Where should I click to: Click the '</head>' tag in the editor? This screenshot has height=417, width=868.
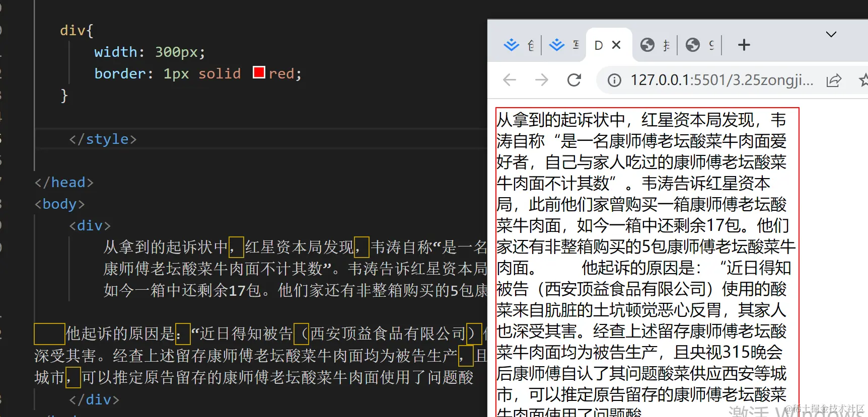coord(64,182)
